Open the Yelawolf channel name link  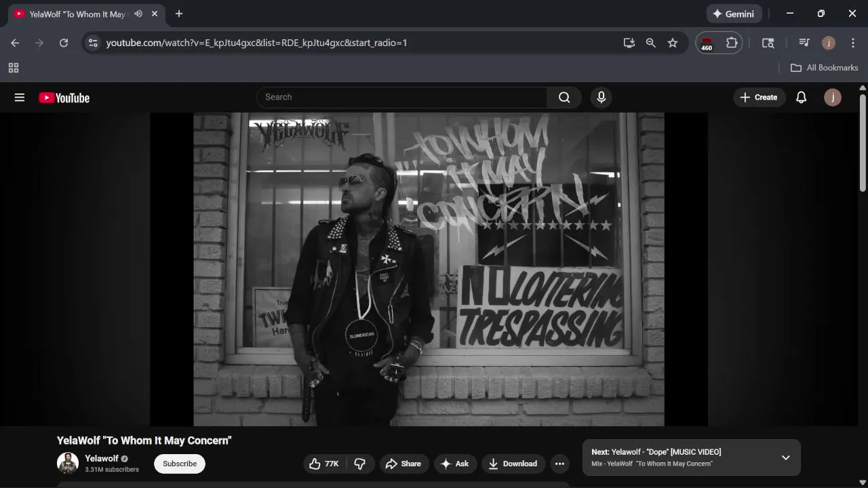point(102,459)
